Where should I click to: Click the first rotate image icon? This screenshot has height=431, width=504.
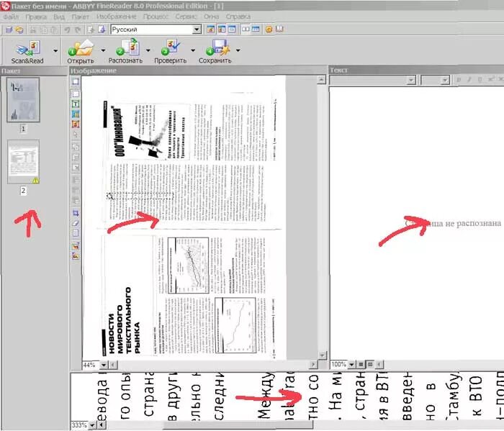coord(75,246)
